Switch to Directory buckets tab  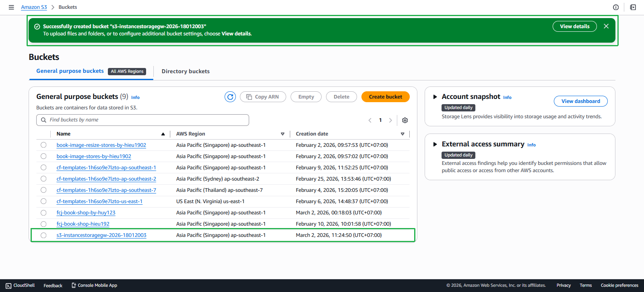pyautogui.click(x=186, y=71)
